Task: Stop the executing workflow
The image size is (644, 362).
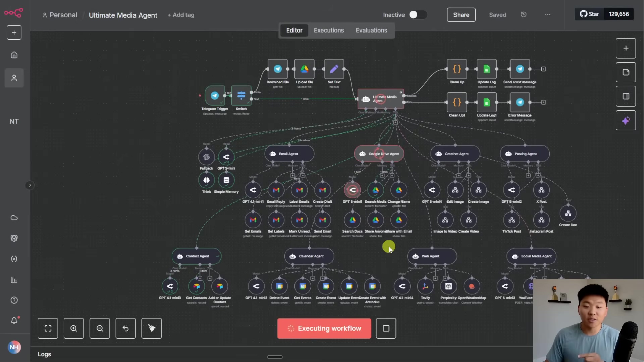Action: 386,328
